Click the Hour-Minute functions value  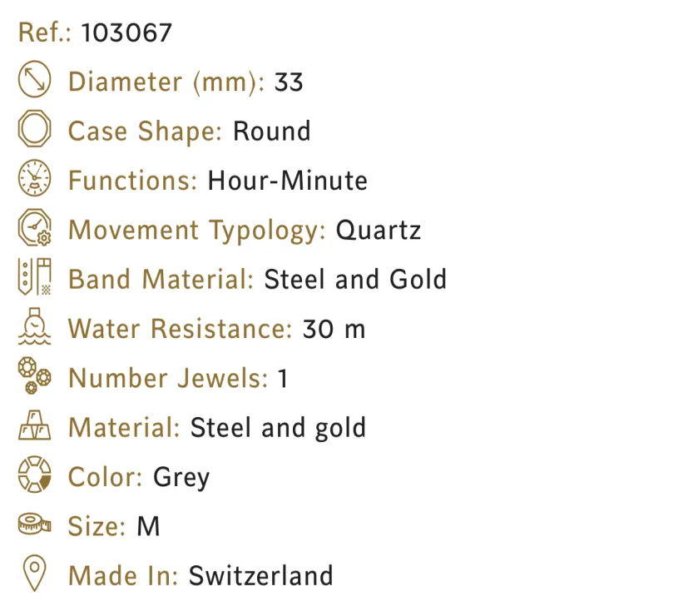point(287,181)
